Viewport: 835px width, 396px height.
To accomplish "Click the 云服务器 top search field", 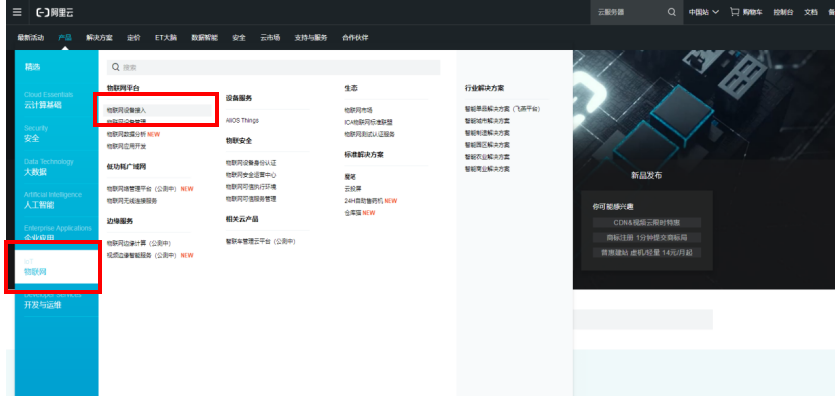I will (x=629, y=12).
